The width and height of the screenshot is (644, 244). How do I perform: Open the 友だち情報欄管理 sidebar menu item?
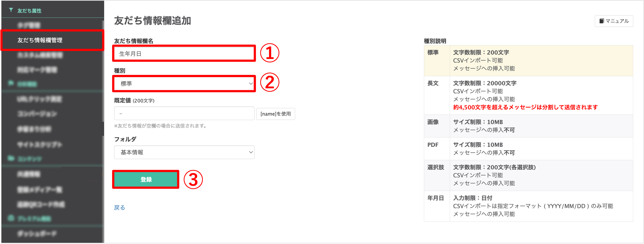tap(52, 40)
